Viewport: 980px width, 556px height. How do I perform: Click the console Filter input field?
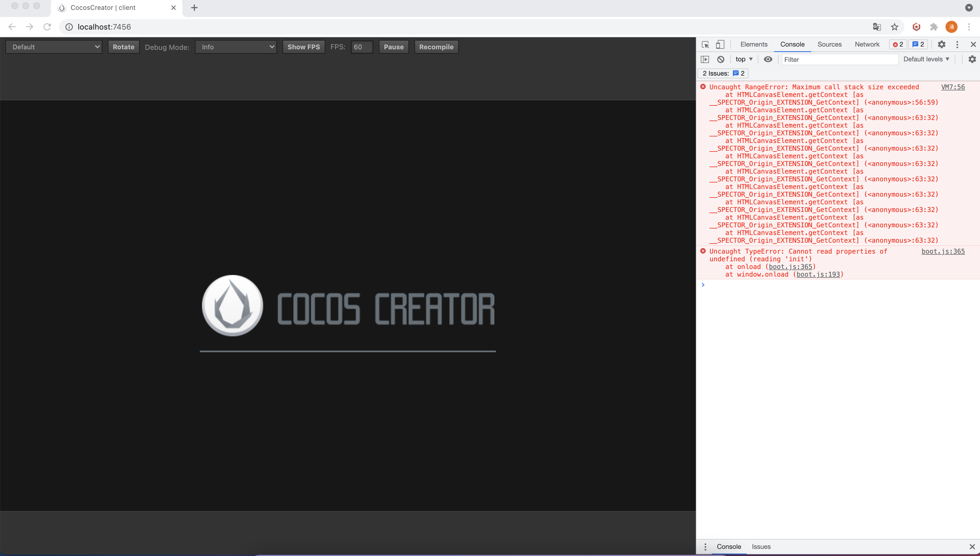[840, 60]
